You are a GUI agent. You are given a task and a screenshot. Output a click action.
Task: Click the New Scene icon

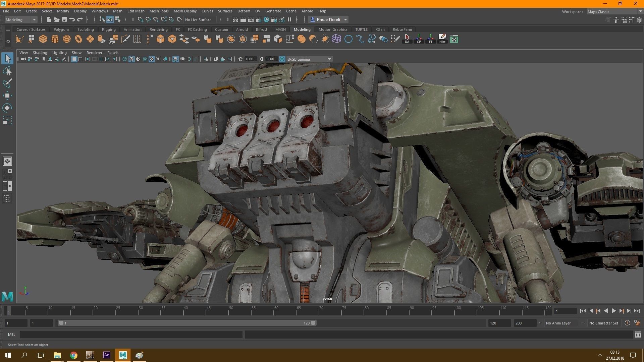click(49, 19)
